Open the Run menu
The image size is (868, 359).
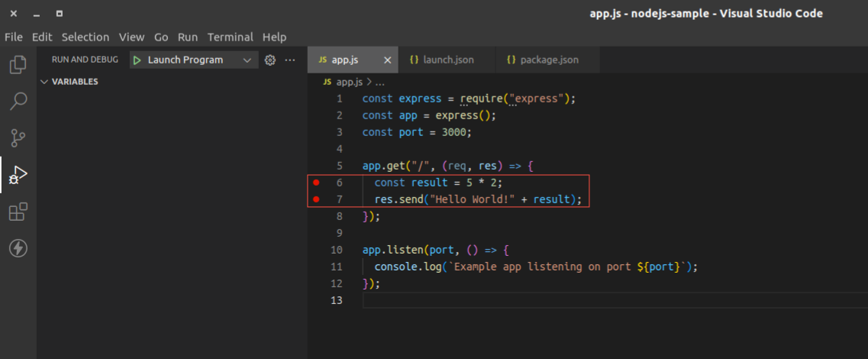[188, 37]
